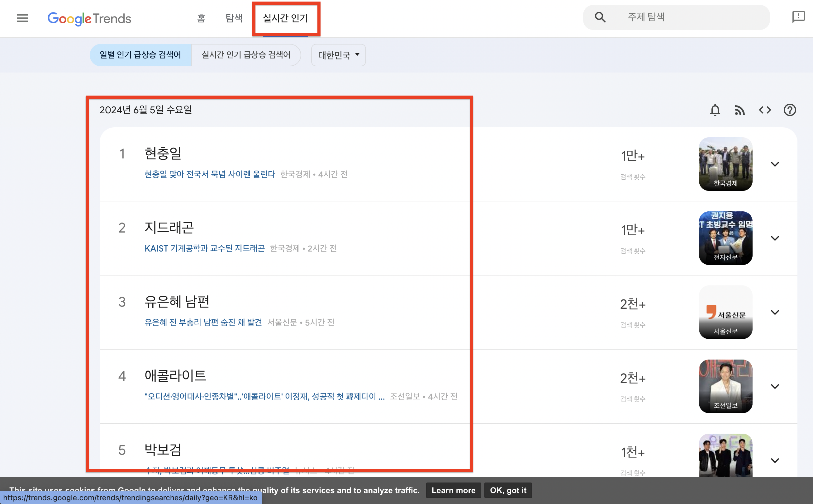Click the bell subscription icon
The height and width of the screenshot is (504, 813).
715,110
